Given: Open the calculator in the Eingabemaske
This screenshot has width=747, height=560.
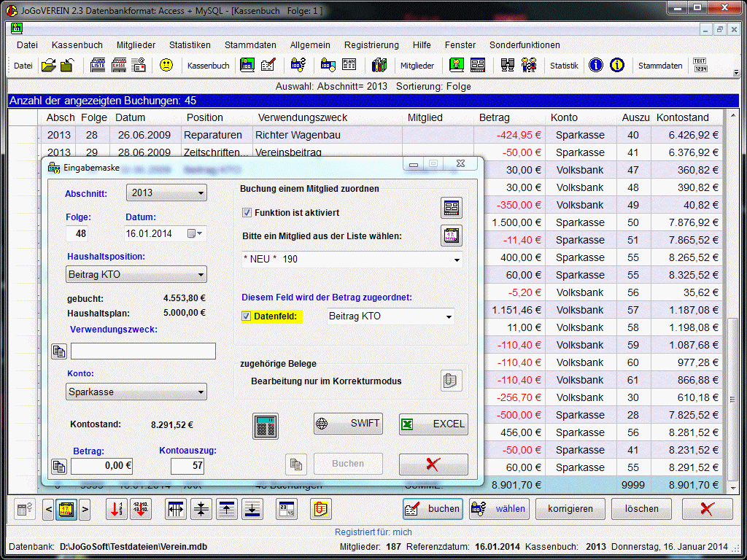Looking at the screenshot, I should [x=266, y=426].
